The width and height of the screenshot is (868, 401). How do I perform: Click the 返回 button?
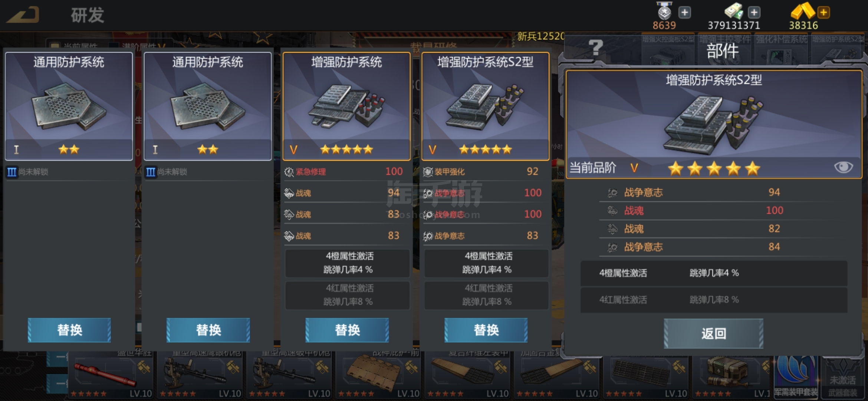coord(713,333)
